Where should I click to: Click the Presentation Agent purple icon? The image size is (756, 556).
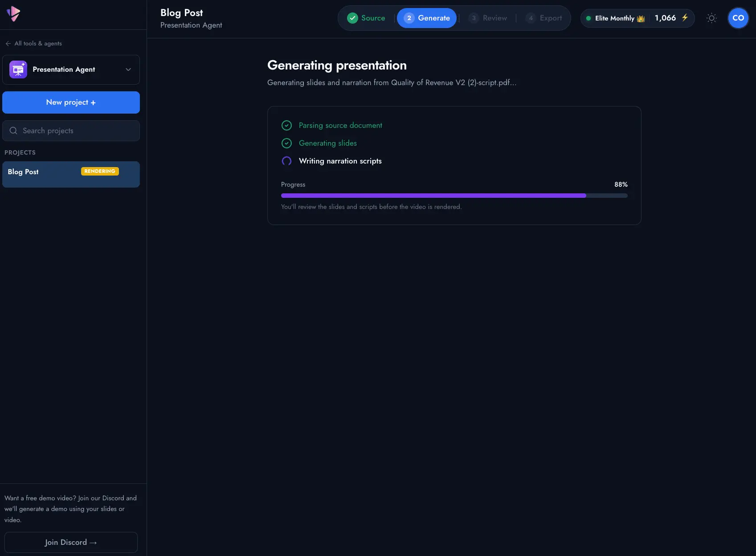[18, 69]
